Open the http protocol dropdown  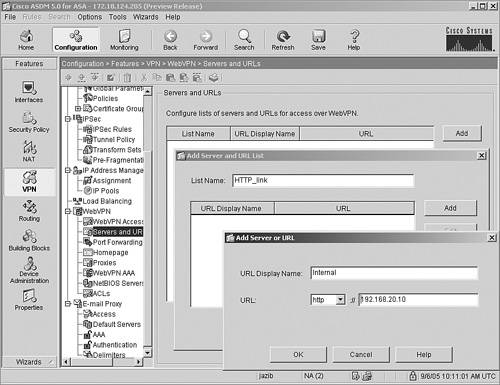(x=340, y=299)
